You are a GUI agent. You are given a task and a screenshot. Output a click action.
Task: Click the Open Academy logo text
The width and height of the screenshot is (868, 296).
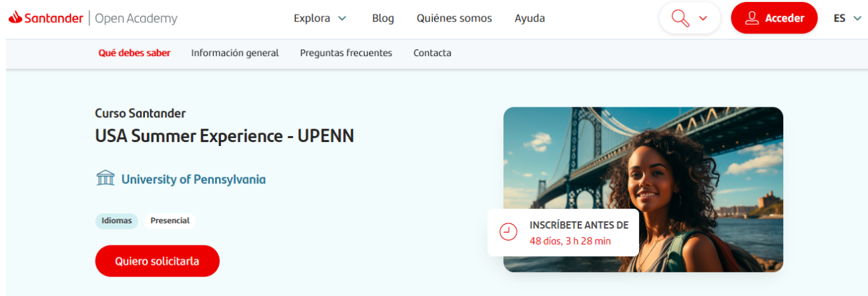(x=136, y=19)
